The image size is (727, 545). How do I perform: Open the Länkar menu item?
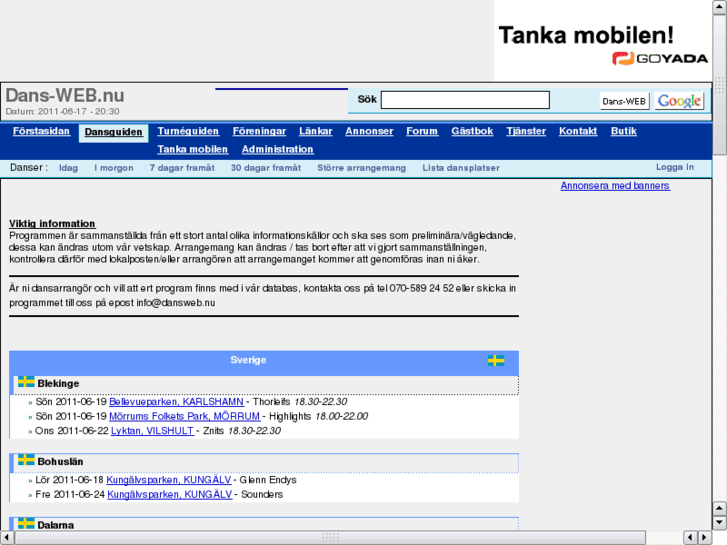coord(316,131)
